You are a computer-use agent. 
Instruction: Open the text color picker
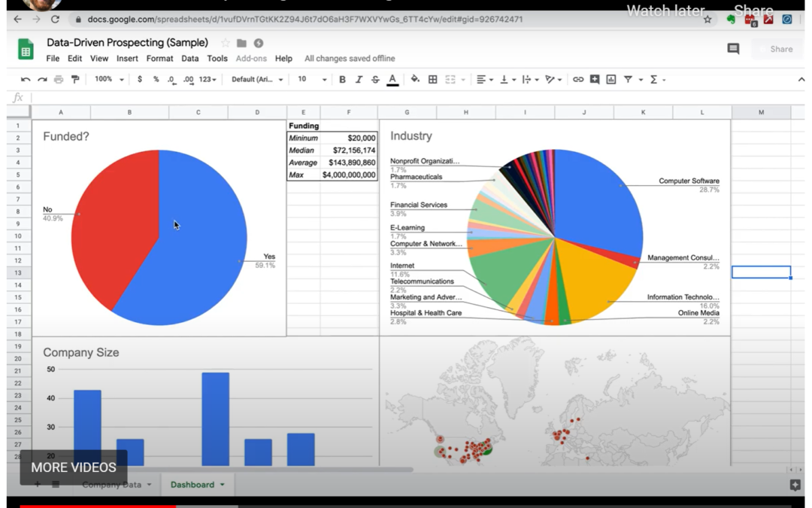[392, 80]
